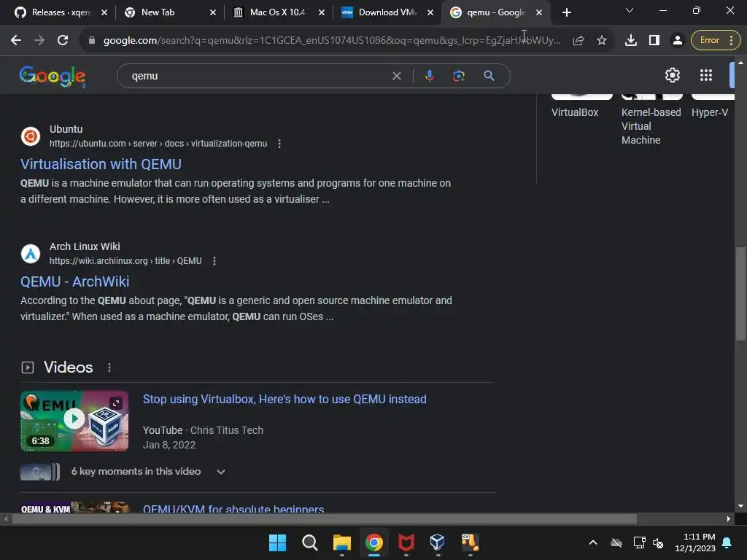Open the Chrome profile icon
The width and height of the screenshot is (747, 560).
click(x=677, y=41)
